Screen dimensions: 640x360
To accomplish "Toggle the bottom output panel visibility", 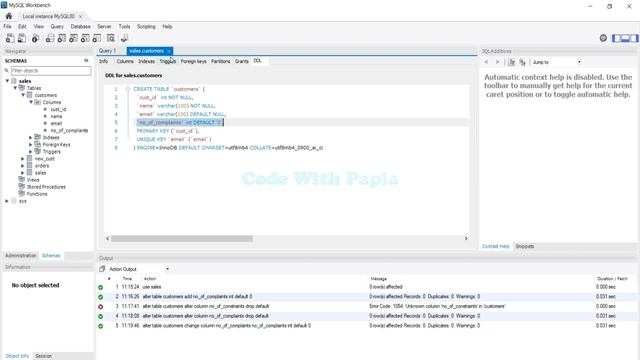I will (x=625, y=38).
